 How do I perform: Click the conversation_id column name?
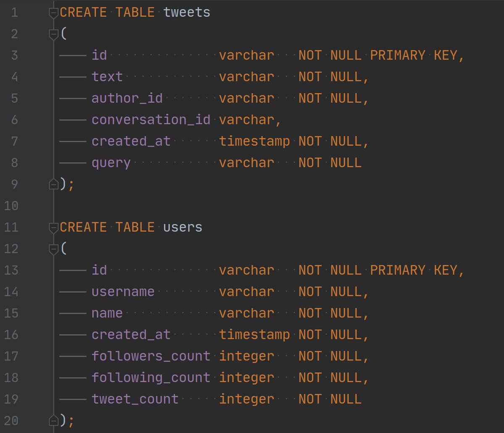(x=151, y=120)
